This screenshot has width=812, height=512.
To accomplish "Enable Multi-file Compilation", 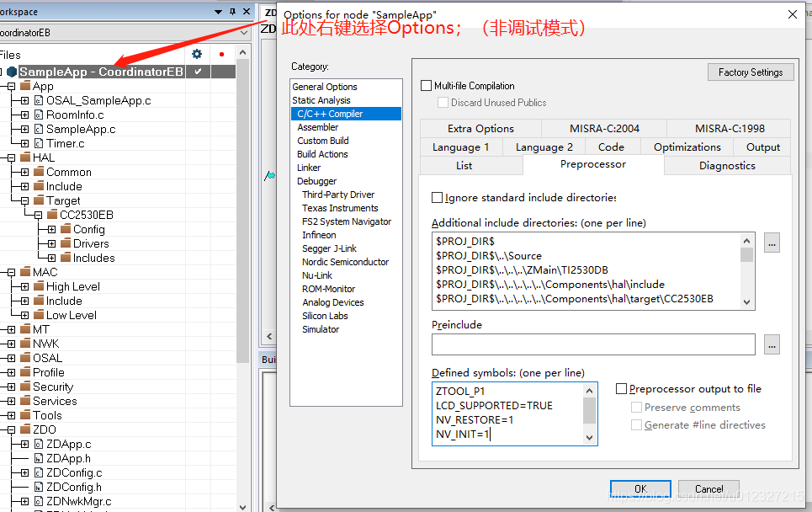I will pyautogui.click(x=427, y=86).
